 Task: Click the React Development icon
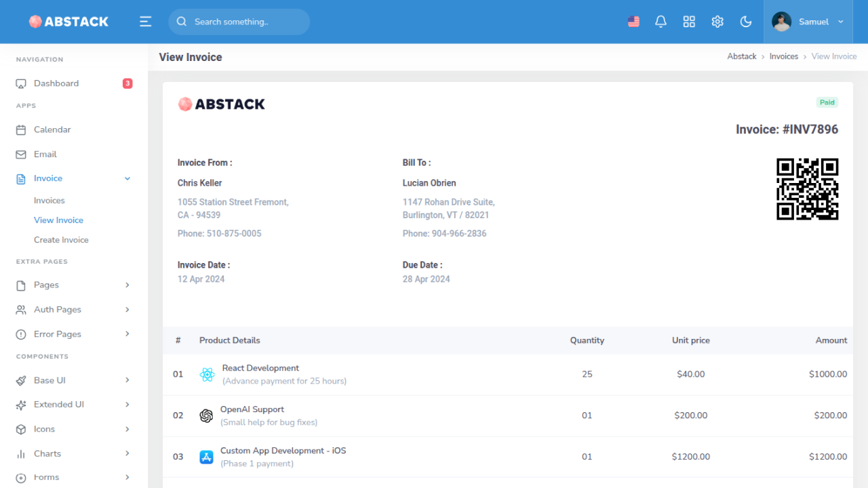click(x=208, y=374)
